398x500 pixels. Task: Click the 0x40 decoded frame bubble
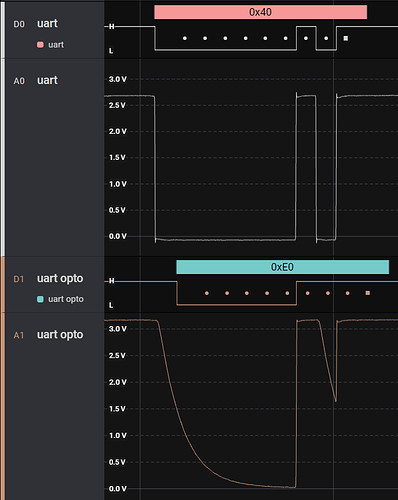pos(260,12)
